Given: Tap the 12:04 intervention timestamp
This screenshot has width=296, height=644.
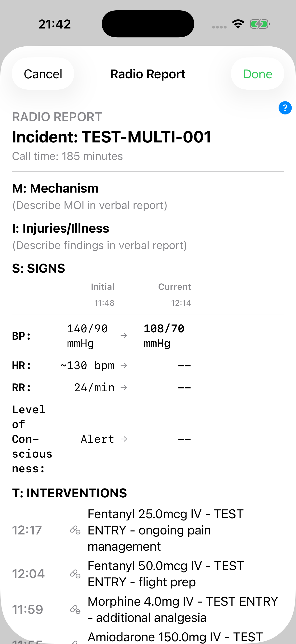Looking at the screenshot, I should point(28,574).
